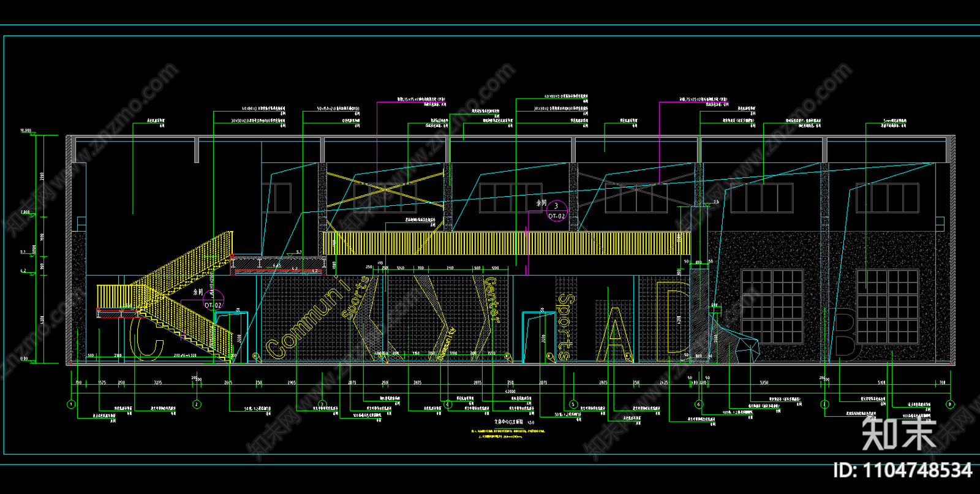Select the vertical 'Center' wall lettering
This screenshot has width=980, height=494.
pos(491,299)
